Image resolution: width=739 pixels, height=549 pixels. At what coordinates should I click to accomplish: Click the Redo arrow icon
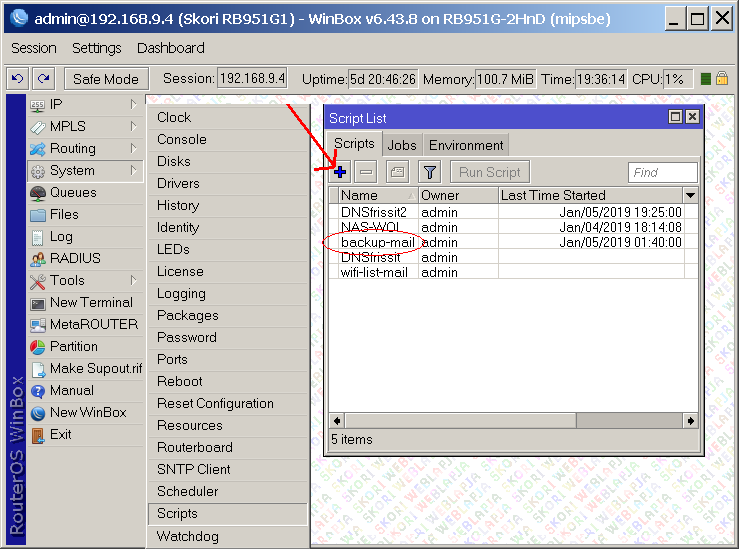(x=43, y=79)
